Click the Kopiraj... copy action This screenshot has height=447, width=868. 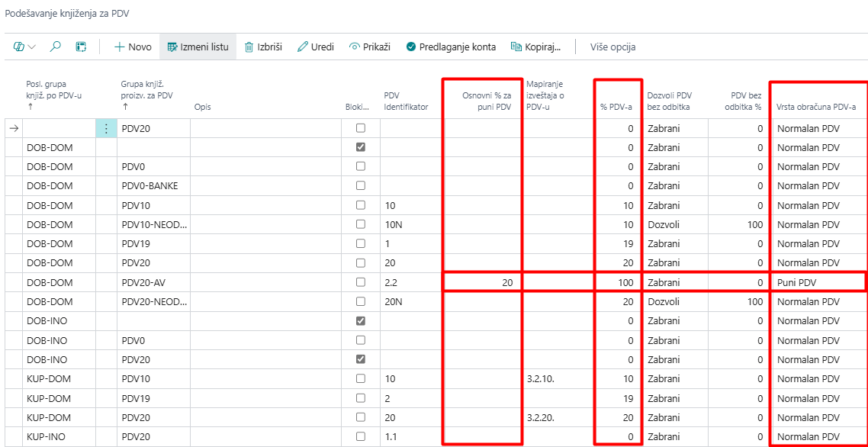pyautogui.click(x=536, y=47)
